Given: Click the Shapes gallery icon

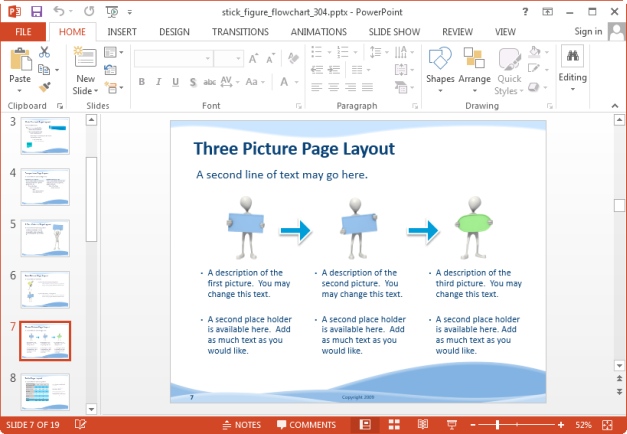Looking at the screenshot, I should (x=440, y=60).
